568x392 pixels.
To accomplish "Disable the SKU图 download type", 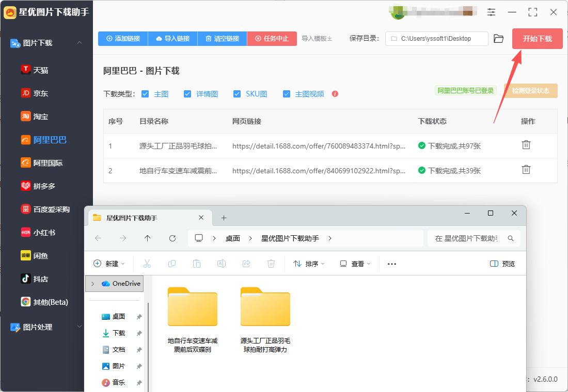I will pos(237,94).
